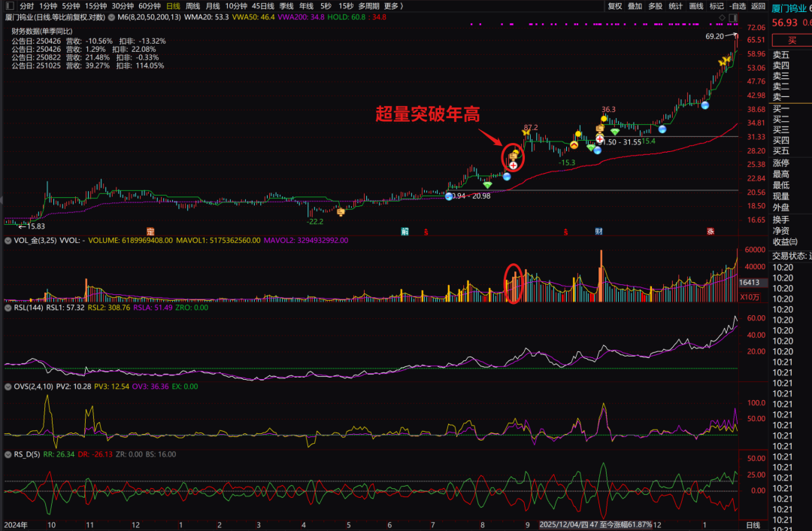Click blue signal dot at 20.98 level
This screenshot has width=812, height=531.
click(x=449, y=196)
